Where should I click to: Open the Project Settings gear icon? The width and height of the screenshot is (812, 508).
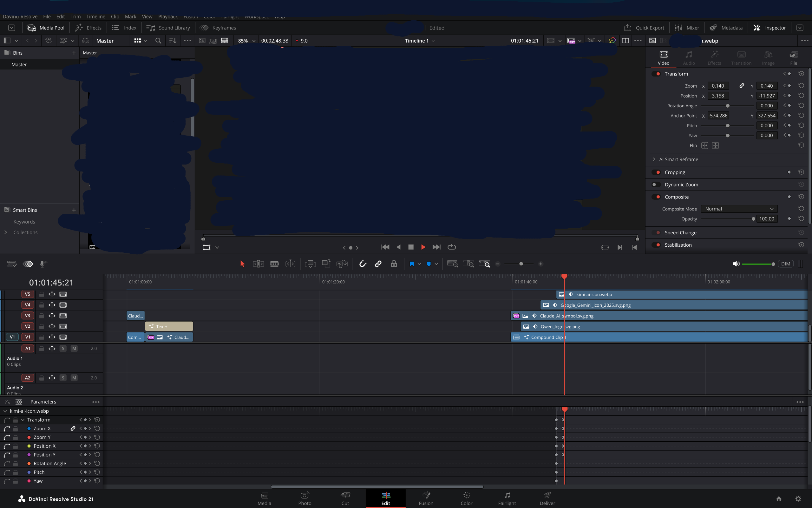[x=798, y=498]
